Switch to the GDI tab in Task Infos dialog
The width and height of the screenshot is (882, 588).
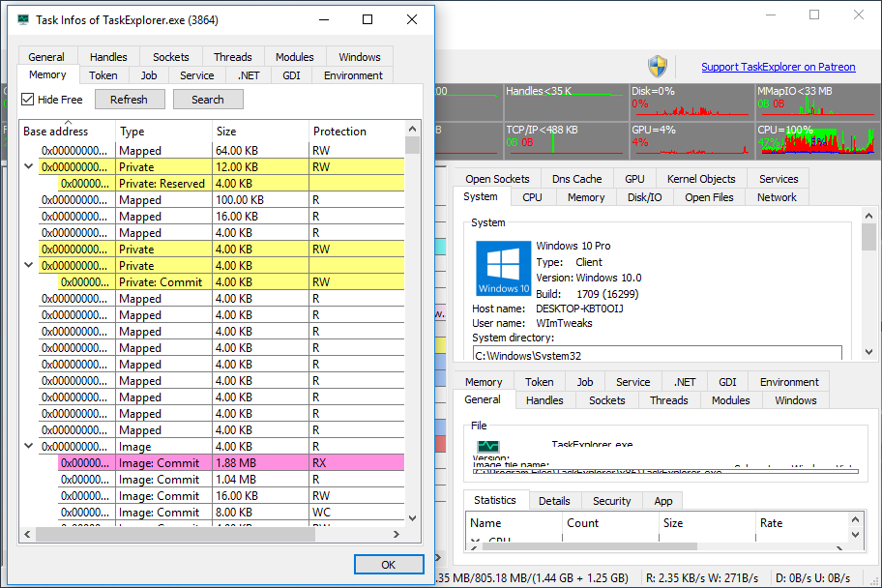coord(291,75)
